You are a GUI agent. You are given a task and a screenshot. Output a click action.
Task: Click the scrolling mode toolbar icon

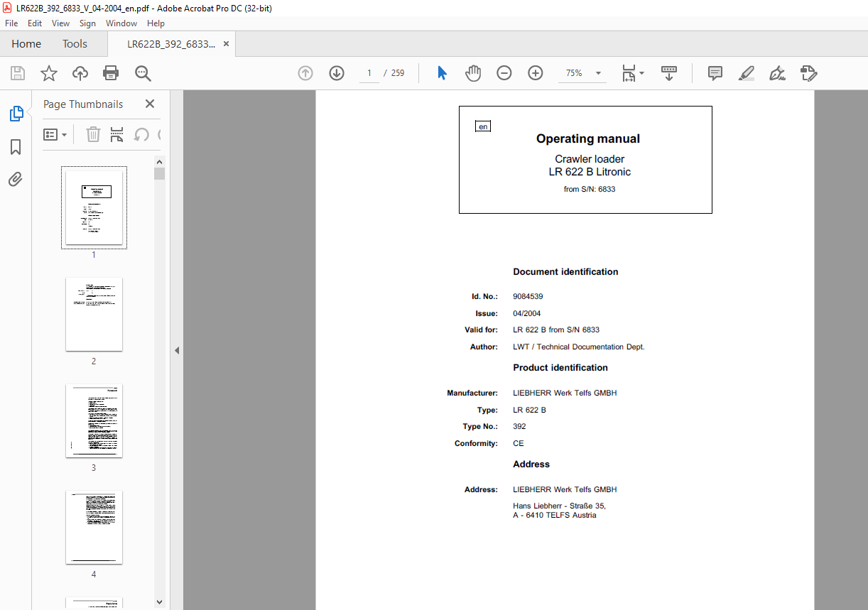[669, 73]
